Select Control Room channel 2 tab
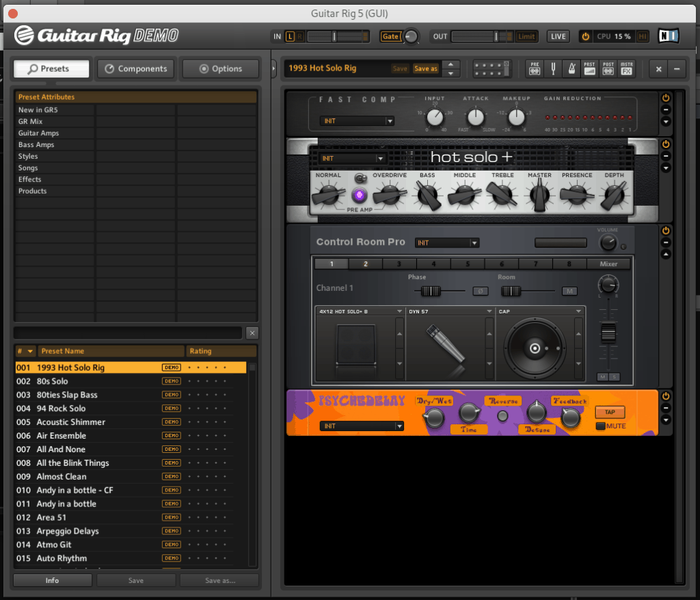700x600 pixels. pyautogui.click(x=365, y=263)
